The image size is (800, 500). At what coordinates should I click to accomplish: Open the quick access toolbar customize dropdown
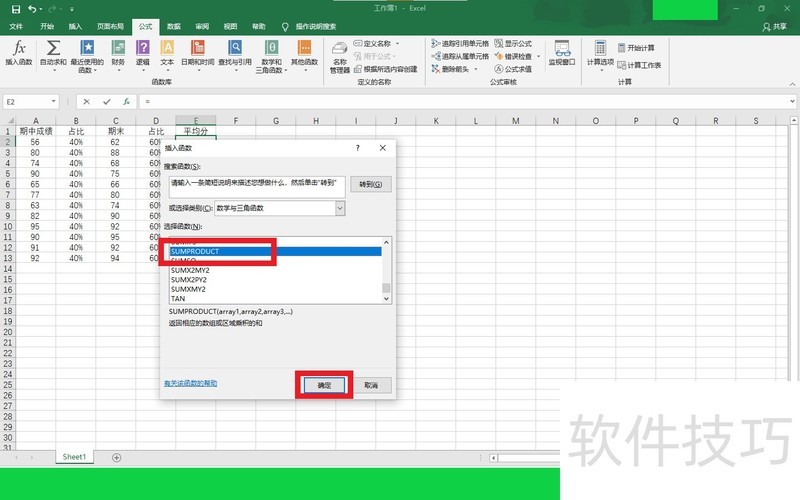click(72, 9)
